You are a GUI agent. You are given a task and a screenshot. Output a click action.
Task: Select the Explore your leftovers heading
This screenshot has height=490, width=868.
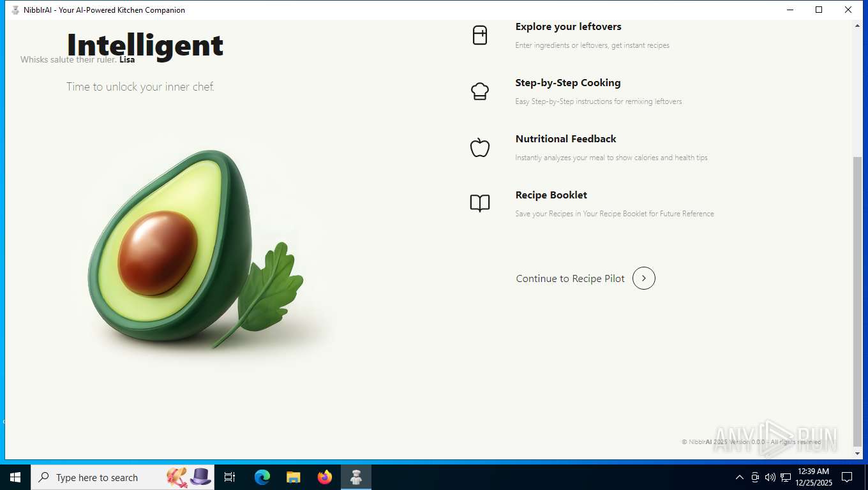568,27
